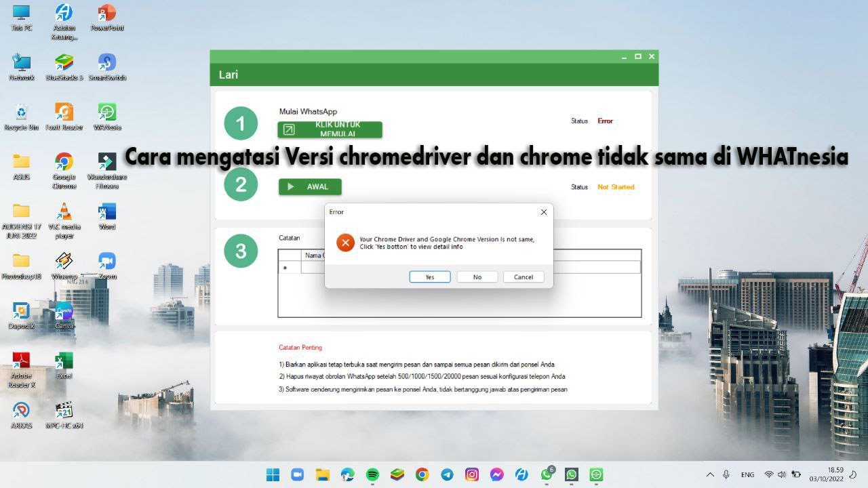Open This PC desktop icon

(22, 18)
